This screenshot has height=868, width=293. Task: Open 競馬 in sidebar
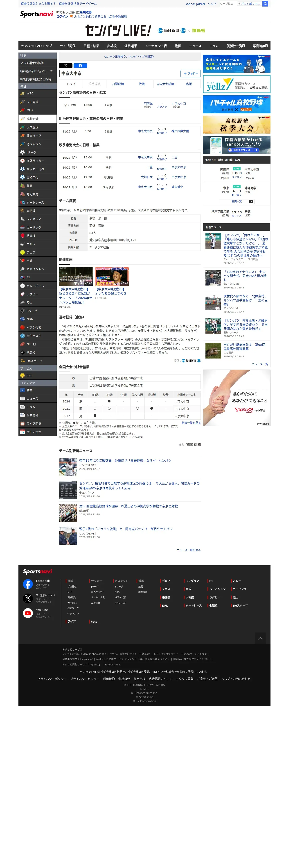pos(37,186)
